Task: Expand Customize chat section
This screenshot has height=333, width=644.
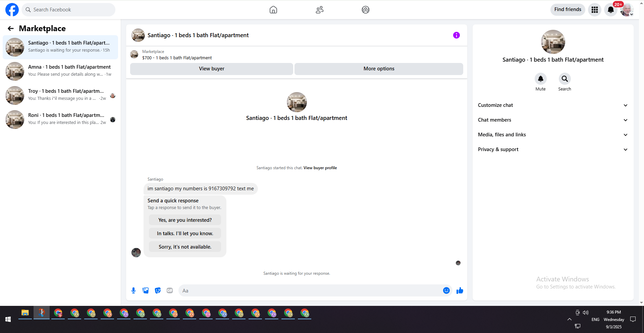Action: (553, 105)
